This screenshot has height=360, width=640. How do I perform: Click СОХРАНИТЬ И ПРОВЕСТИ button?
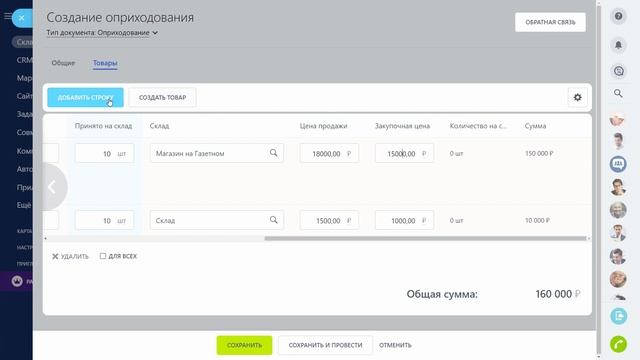tap(325, 345)
